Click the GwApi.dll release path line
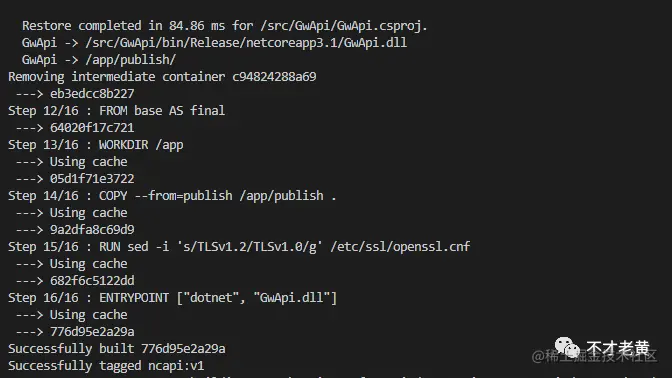This screenshot has width=672, height=378. 214,43
